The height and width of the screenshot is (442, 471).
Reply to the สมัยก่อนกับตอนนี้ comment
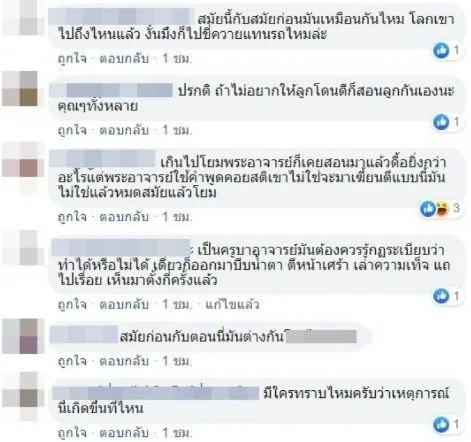click(124, 361)
